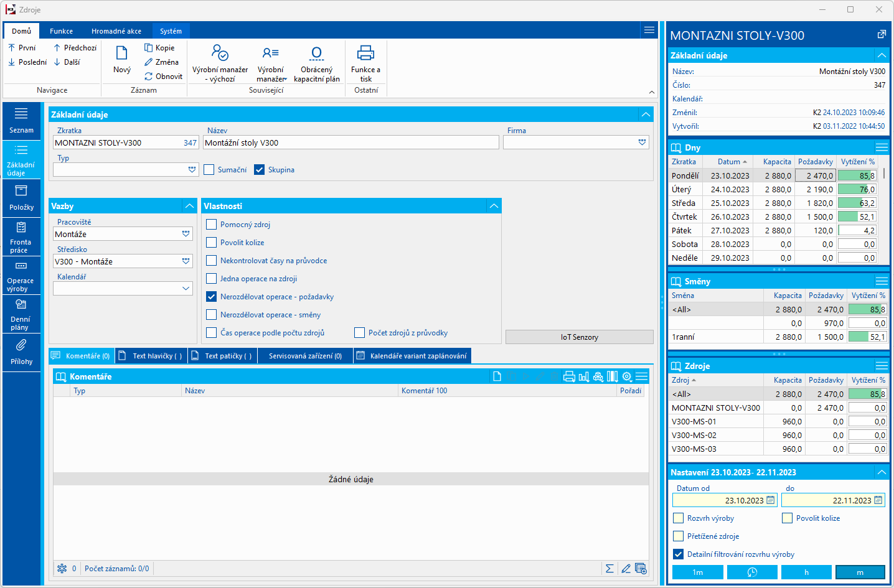Click the Nový (new record) icon
The width and height of the screenshot is (894, 588).
coord(122,54)
